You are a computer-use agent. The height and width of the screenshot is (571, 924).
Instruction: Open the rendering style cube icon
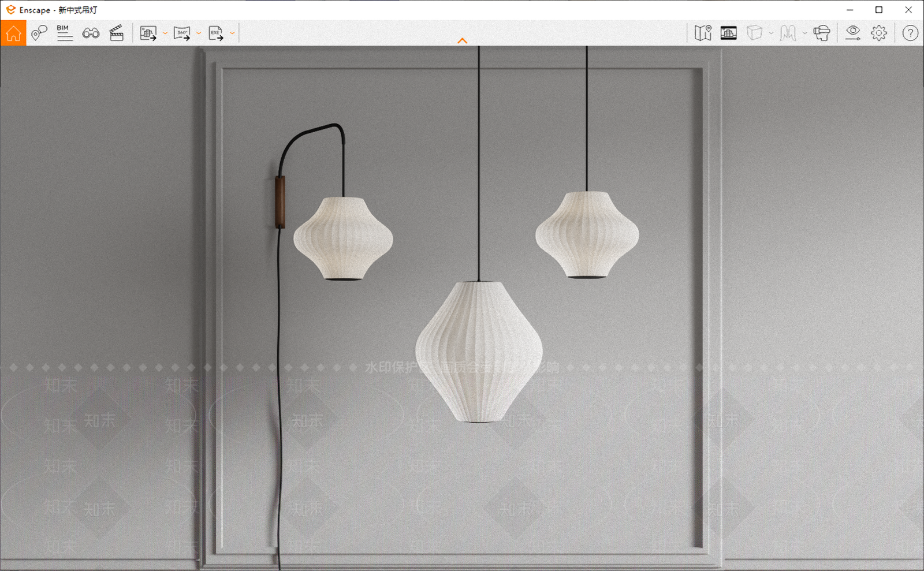pyautogui.click(x=754, y=33)
